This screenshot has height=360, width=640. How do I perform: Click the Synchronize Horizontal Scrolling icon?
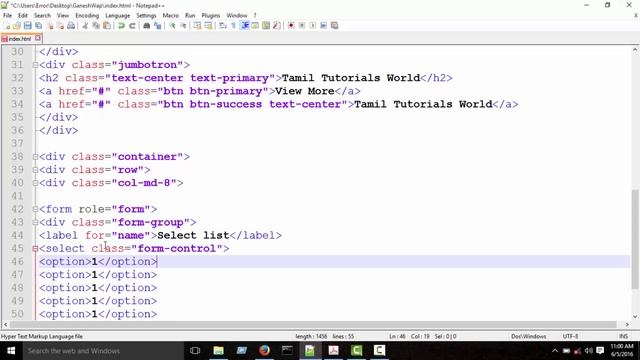pyautogui.click(x=208, y=26)
